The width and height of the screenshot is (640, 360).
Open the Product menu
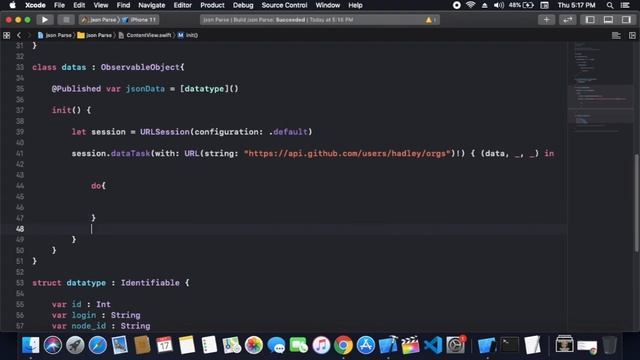point(212,5)
